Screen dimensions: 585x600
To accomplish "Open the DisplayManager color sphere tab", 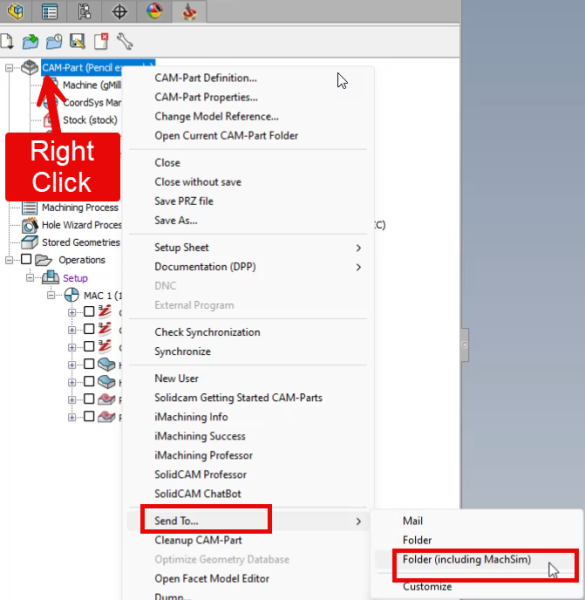I will 155,11.
